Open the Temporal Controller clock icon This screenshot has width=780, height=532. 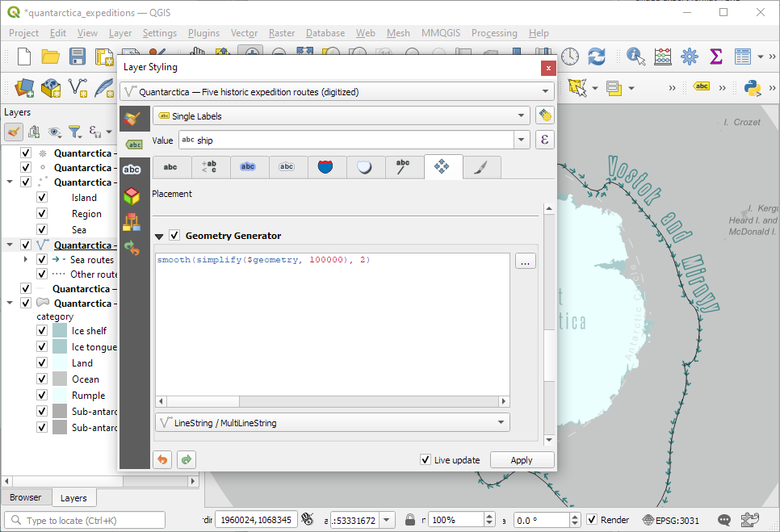tap(570, 57)
